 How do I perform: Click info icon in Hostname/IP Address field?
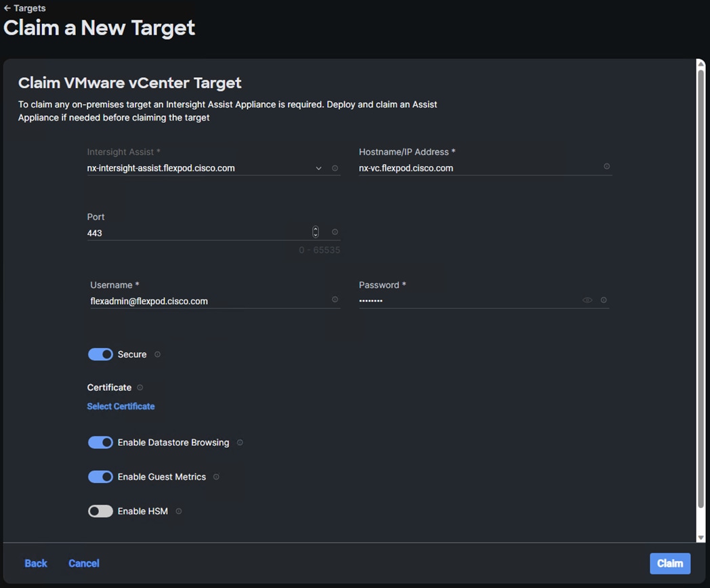pyautogui.click(x=606, y=167)
